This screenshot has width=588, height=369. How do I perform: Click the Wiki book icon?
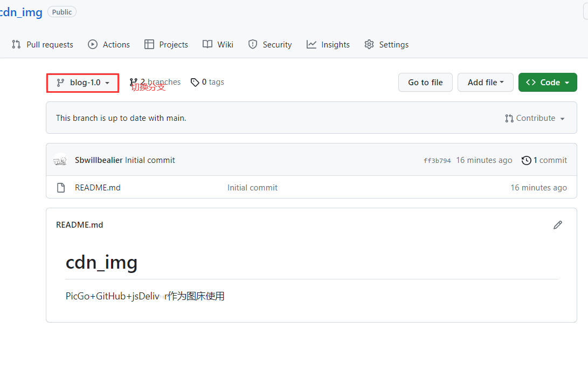206,44
